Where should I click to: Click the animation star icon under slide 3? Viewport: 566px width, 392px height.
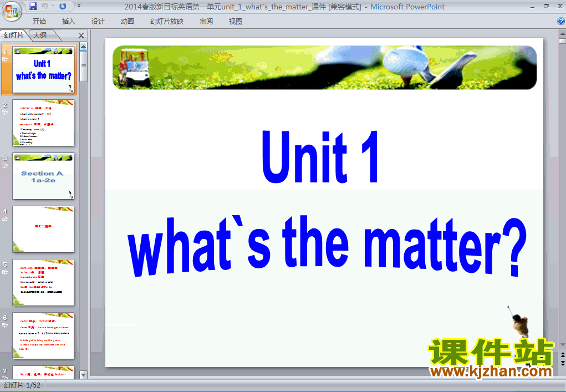click(x=5, y=166)
